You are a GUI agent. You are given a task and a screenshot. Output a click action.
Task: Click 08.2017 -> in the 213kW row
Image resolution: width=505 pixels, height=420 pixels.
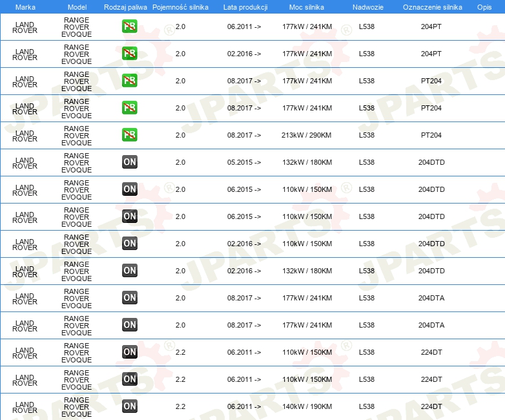[x=244, y=135]
